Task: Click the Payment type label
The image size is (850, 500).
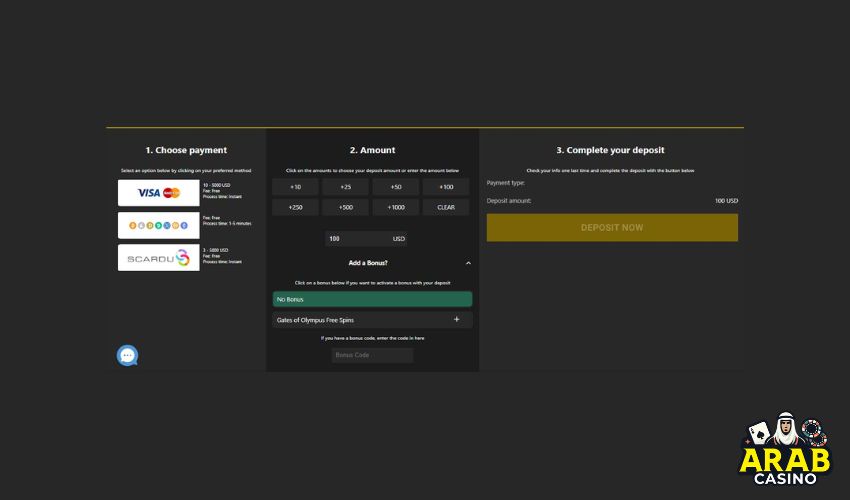Action: tap(506, 183)
